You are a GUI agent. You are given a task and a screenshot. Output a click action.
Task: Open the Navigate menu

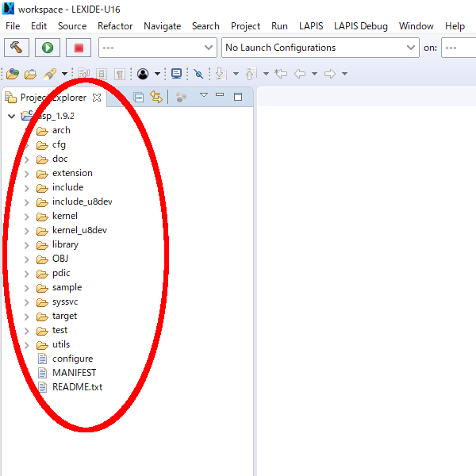(x=163, y=26)
